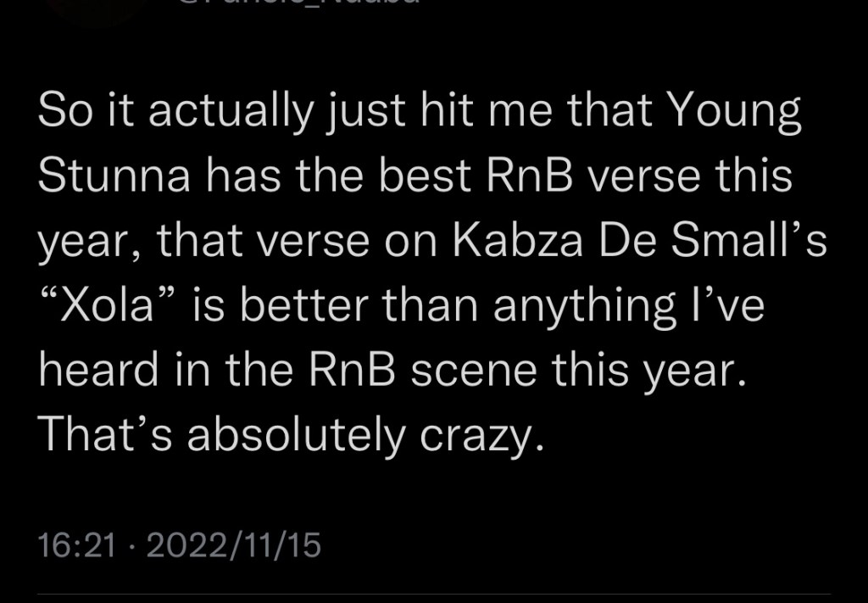Click the first word "So" of the tweet
The image size is (868, 603).
point(61,115)
